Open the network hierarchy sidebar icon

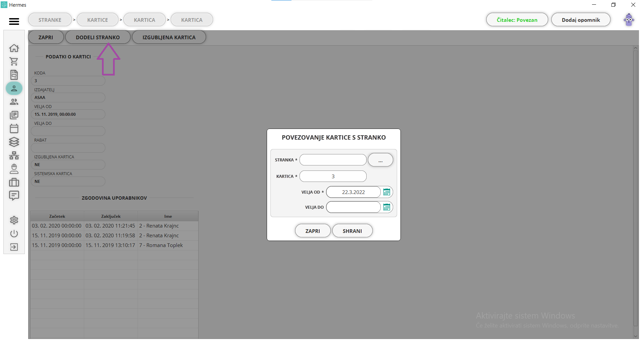(x=14, y=155)
